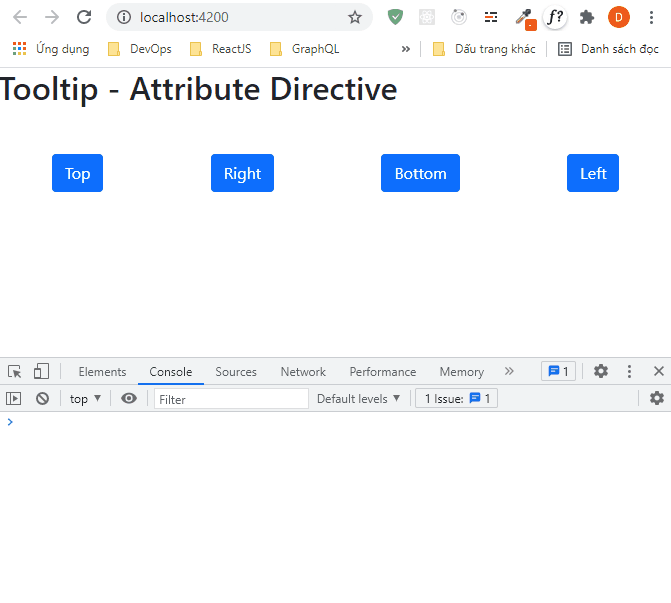Image resolution: width=671 pixels, height=603 pixels.
Task: Click the Bottom tooltip button
Action: tap(420, 173)
